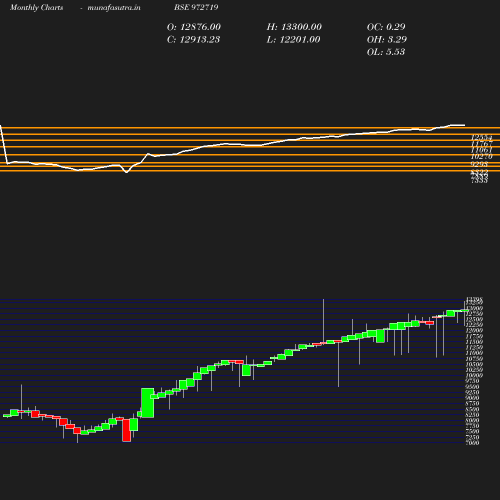500x500 pixels.
Task: Click the 11061 level label on line chart
Action: coord(481,150)
